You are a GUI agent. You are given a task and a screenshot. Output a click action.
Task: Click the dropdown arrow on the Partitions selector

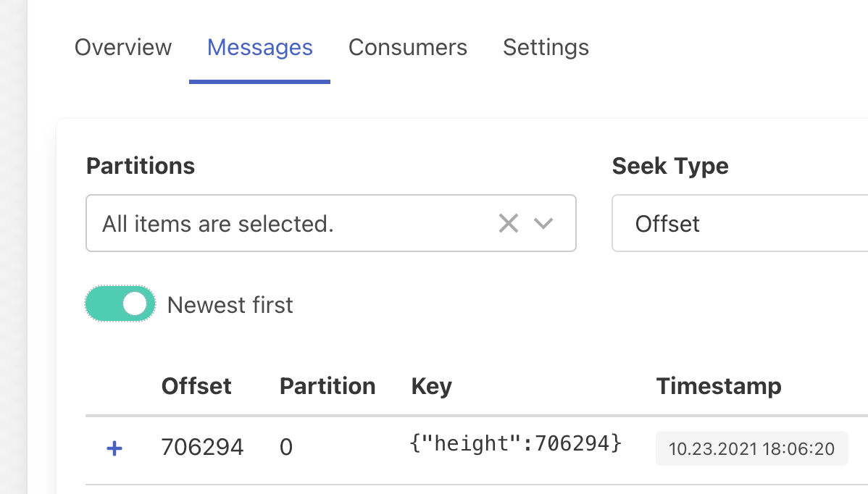[x=543, y=223]
